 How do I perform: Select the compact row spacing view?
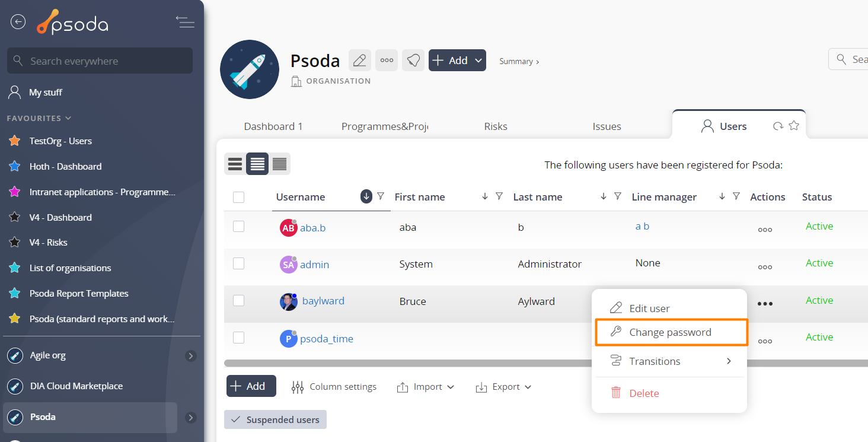click(279, 164)
